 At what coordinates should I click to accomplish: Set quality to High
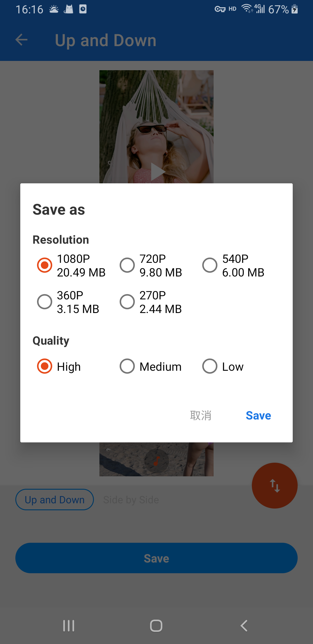click(x=45, y=366)
